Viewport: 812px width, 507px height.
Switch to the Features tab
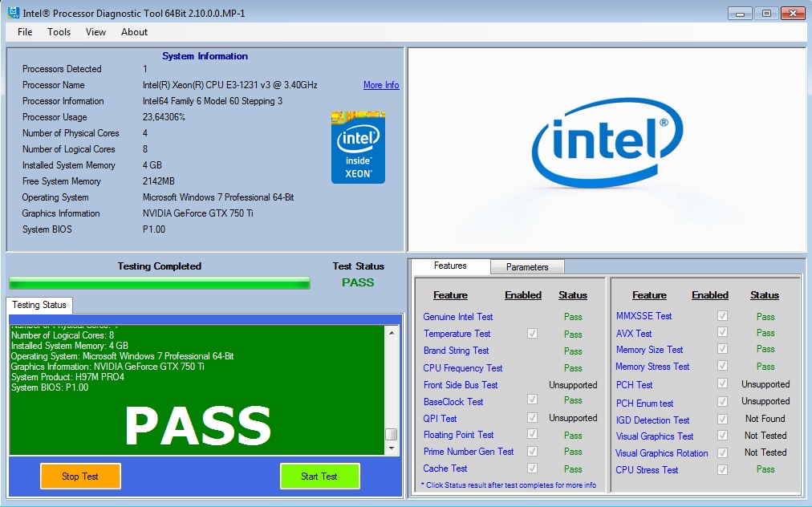pyautogui.click(x=451, y=266)
